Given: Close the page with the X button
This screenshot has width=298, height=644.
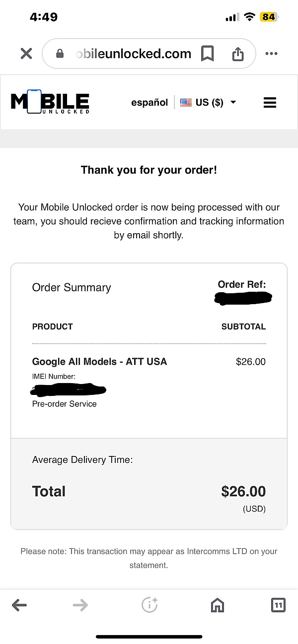Looking at the screenshot, I should click(26, 53).
